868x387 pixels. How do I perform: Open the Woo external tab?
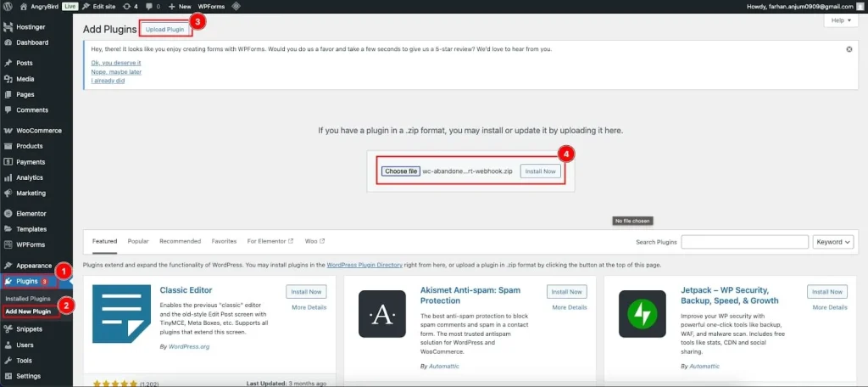tap(314, 241)
